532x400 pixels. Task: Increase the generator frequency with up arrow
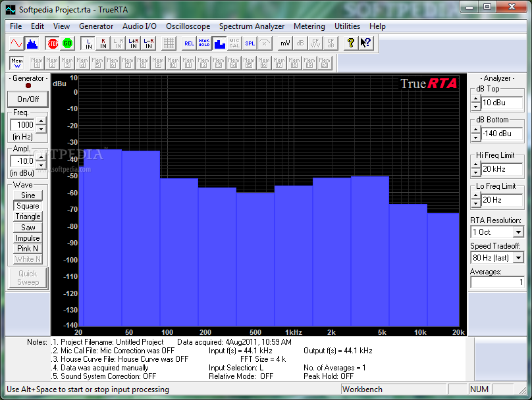[41, 121]
